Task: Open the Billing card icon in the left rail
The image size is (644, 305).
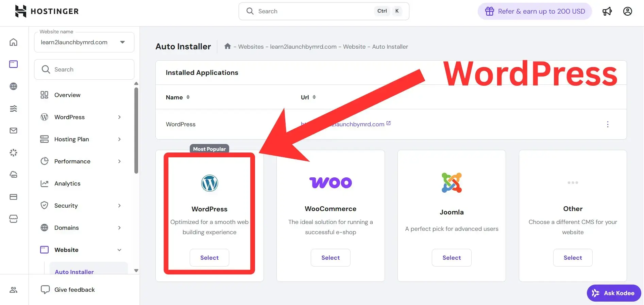Action: click(x=14, y=197)
